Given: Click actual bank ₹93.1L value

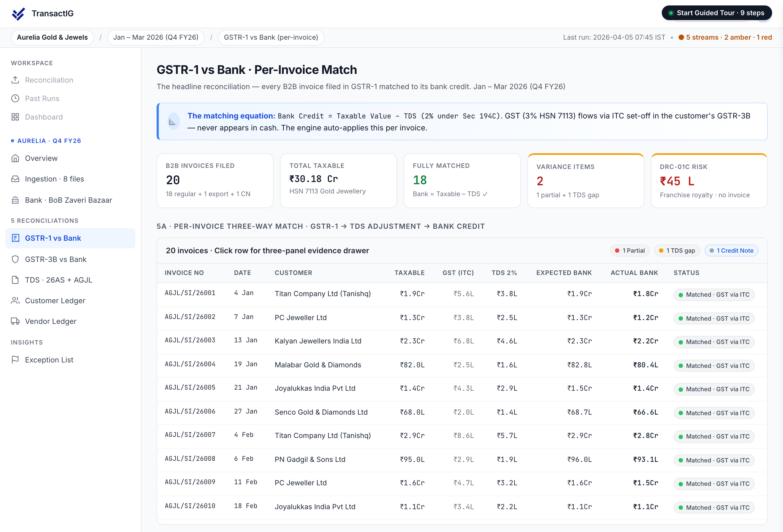Looking at the screenshot, I should pyautogui.click(x=645, y=459).
